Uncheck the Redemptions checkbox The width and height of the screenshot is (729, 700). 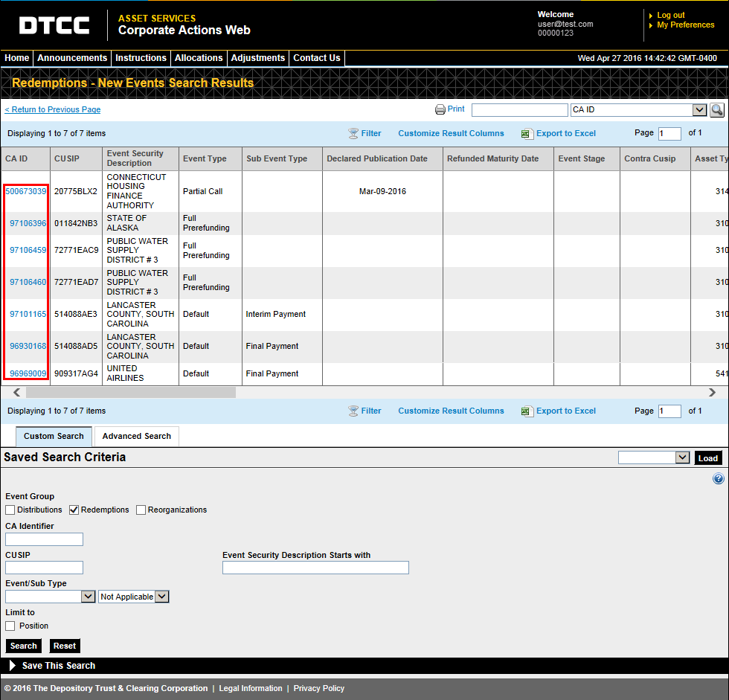click(x=74, y=510)
